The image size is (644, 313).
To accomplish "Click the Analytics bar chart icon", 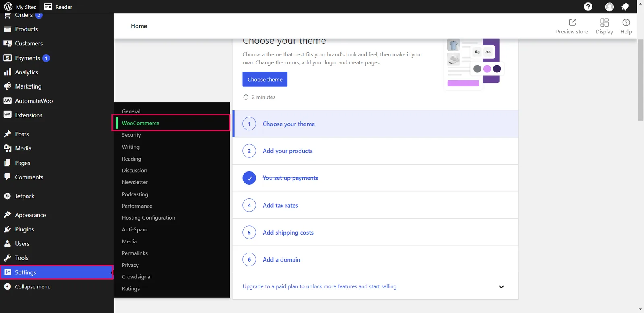I will tap(7, 72).
